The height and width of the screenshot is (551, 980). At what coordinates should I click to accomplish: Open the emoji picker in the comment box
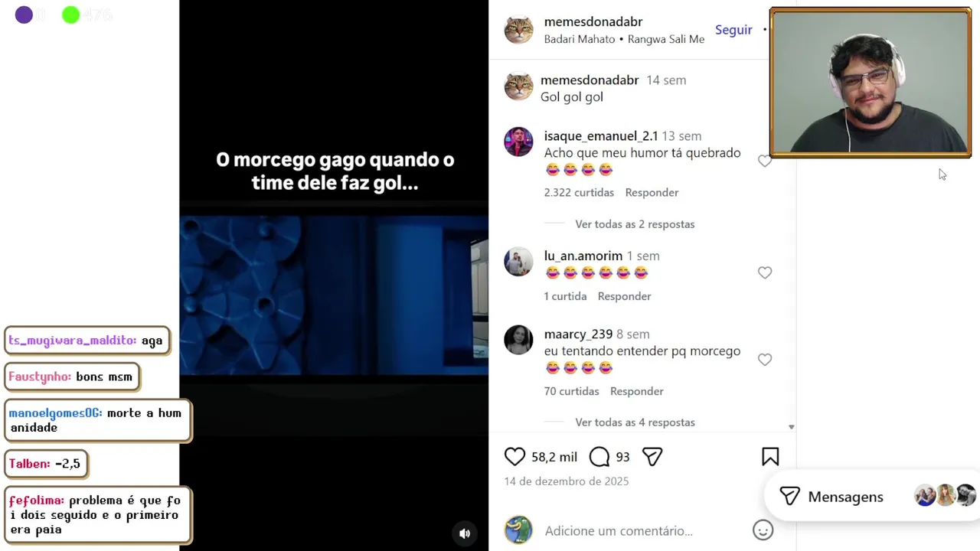coord(763,530)
